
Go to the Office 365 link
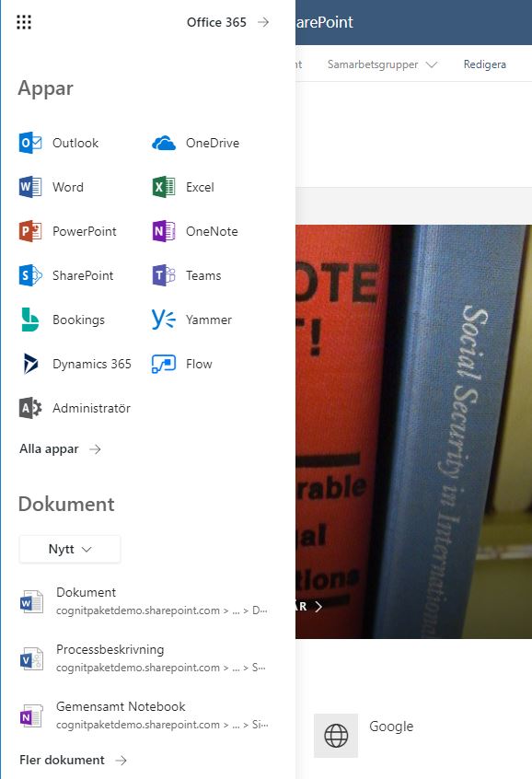coord(216,22)
